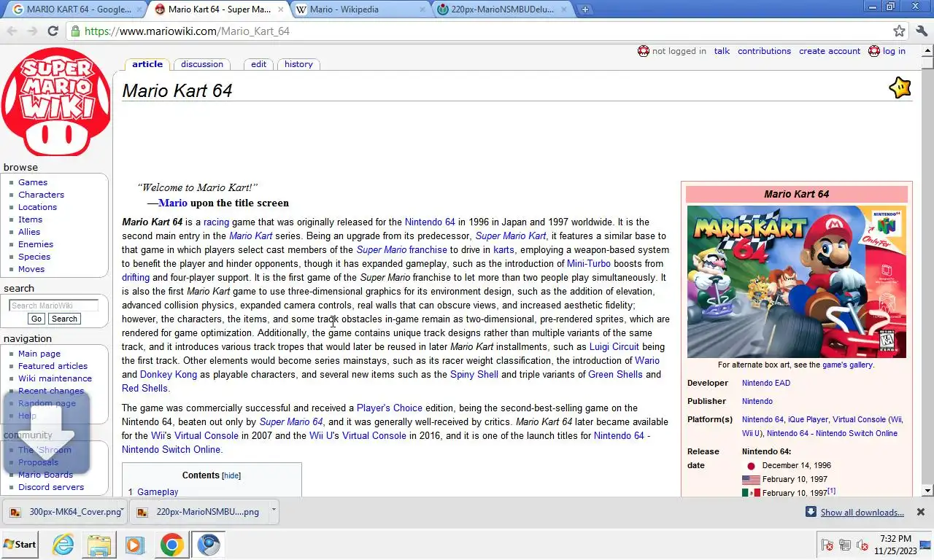Viewport: 934px width, 560px height.
Task: Click the address bar URL field
Action: (x=482, y=31)
